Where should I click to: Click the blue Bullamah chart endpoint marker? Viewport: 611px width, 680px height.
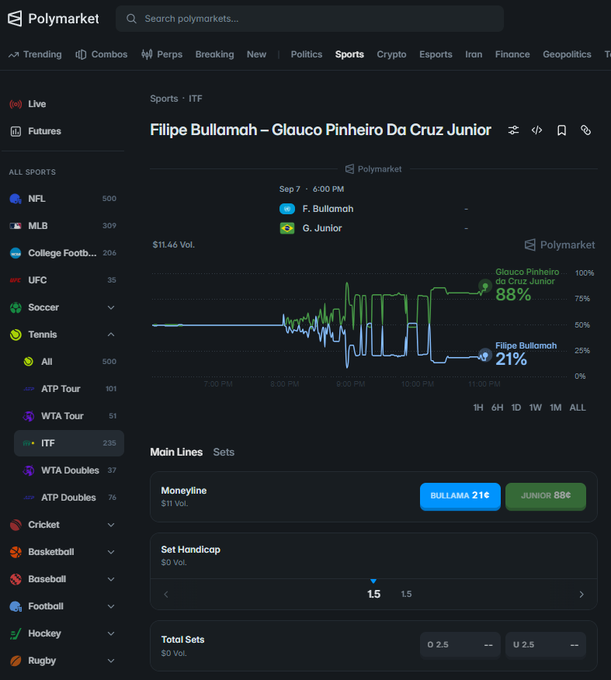(x=485, y=356)
